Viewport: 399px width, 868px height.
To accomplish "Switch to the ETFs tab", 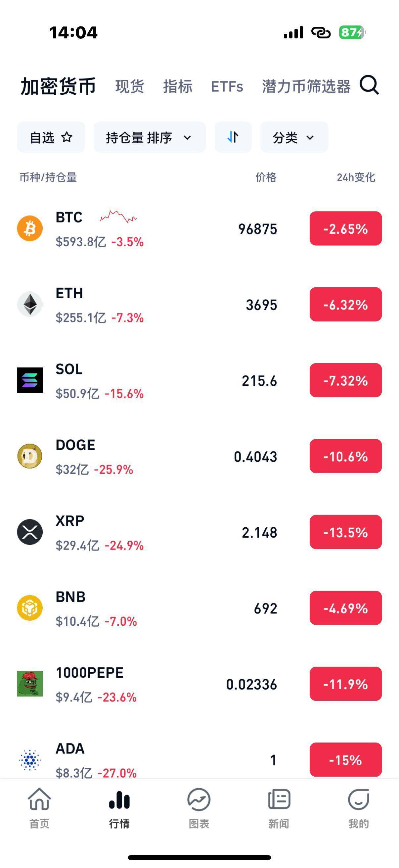I will 227,86.
